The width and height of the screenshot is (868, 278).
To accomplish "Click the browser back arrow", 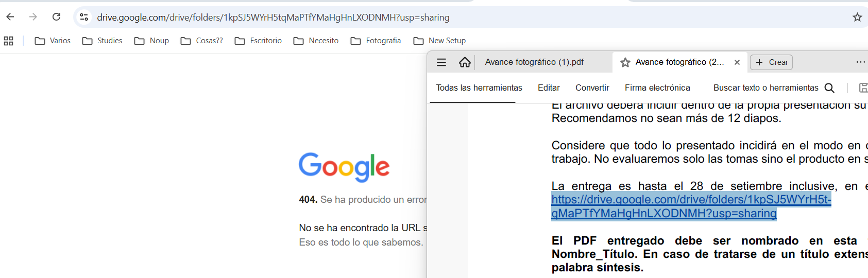I will click(x=10, y=17).
